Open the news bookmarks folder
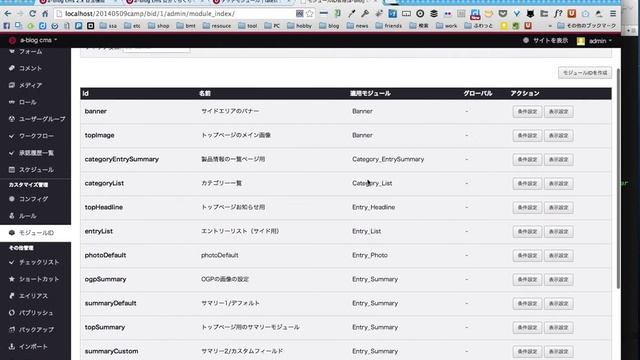This screenshot has height=360, width=640. coord(357,26)
